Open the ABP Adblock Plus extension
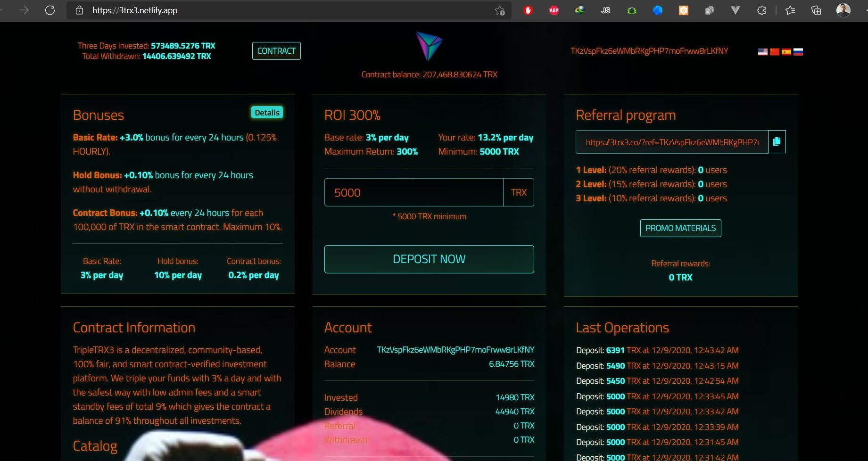The width and height of the screenshot is (868, 461). tap(554, 10)
